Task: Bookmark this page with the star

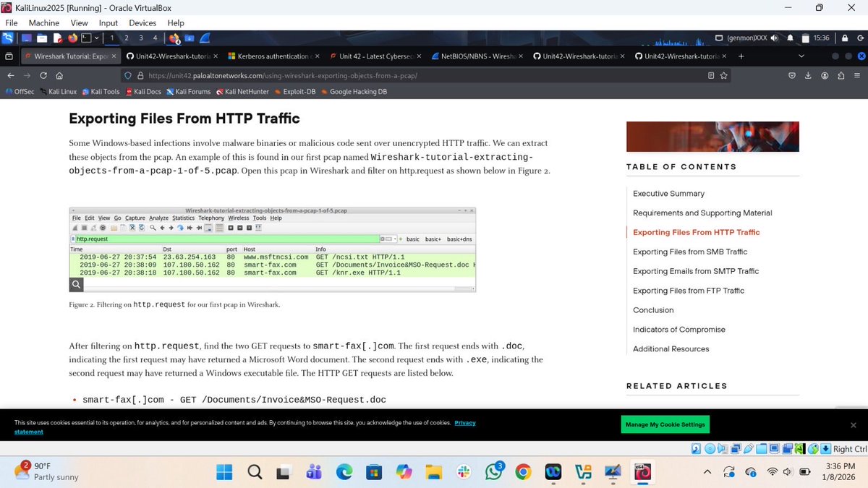Action: click(724, 75)
